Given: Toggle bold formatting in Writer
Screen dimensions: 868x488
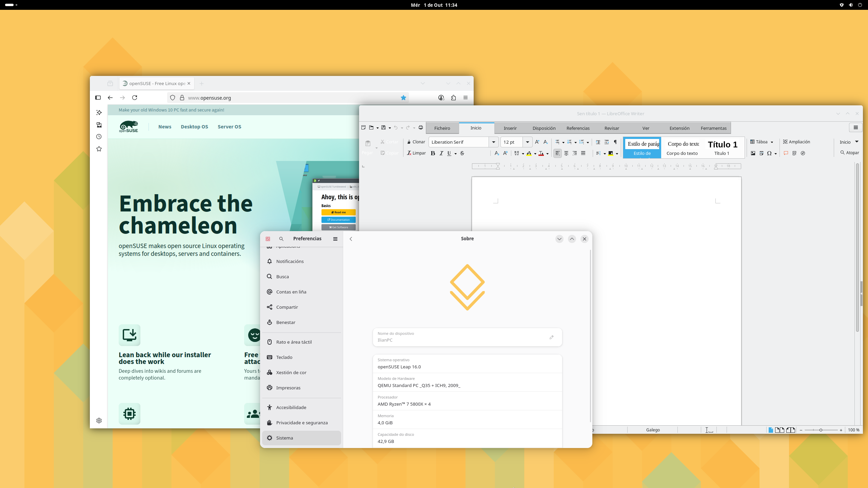Looking at the screenshot, I should pos(433,153).
